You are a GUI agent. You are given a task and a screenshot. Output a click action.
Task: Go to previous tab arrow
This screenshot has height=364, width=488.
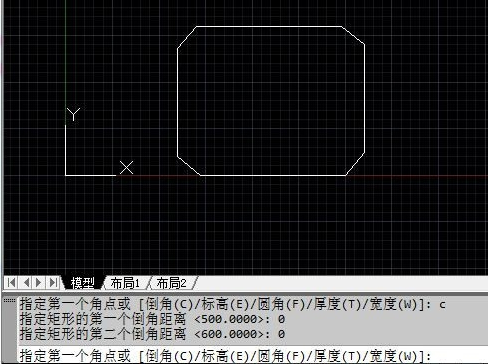point(26,283)
